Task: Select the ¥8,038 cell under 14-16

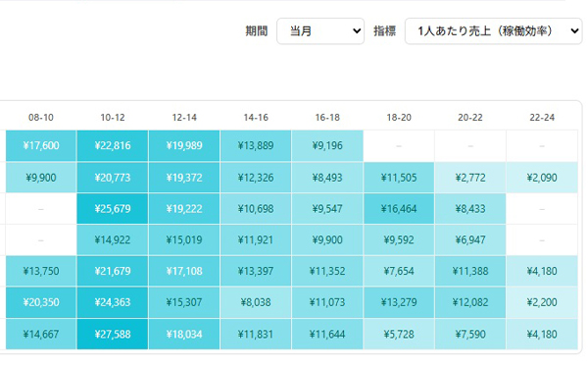Action: pos(256,302)
